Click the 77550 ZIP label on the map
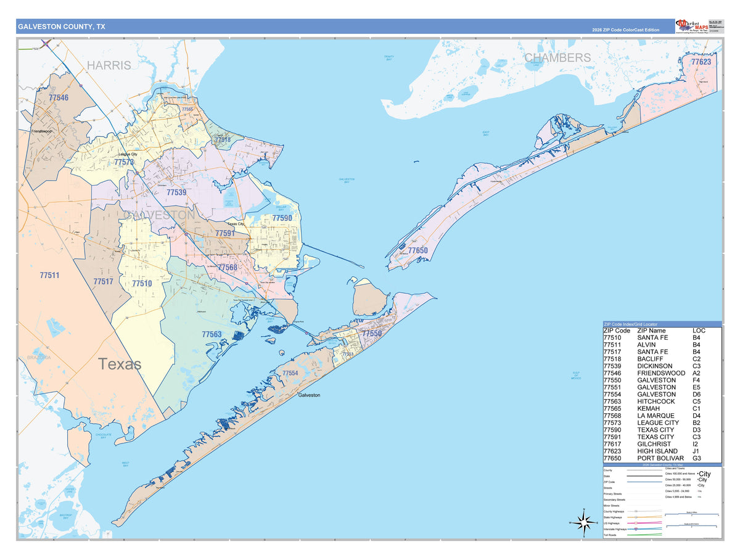 (x=372, y=334)
